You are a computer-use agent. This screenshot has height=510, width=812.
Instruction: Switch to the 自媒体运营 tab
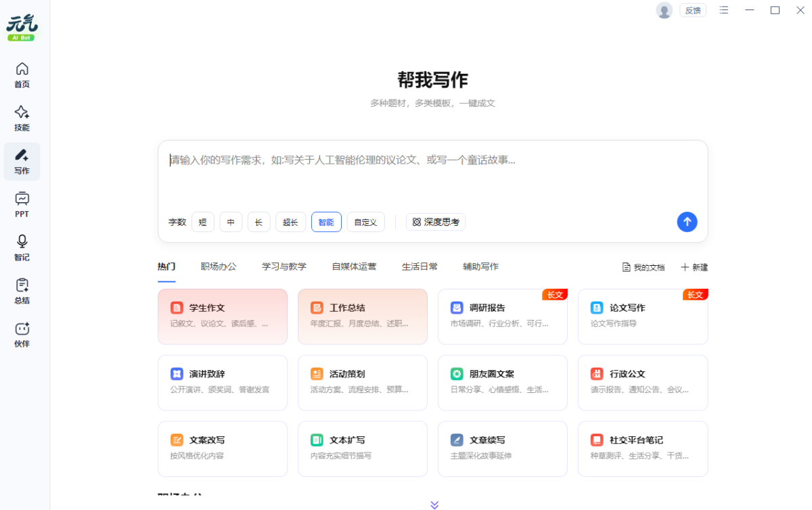tap(354, 266)
